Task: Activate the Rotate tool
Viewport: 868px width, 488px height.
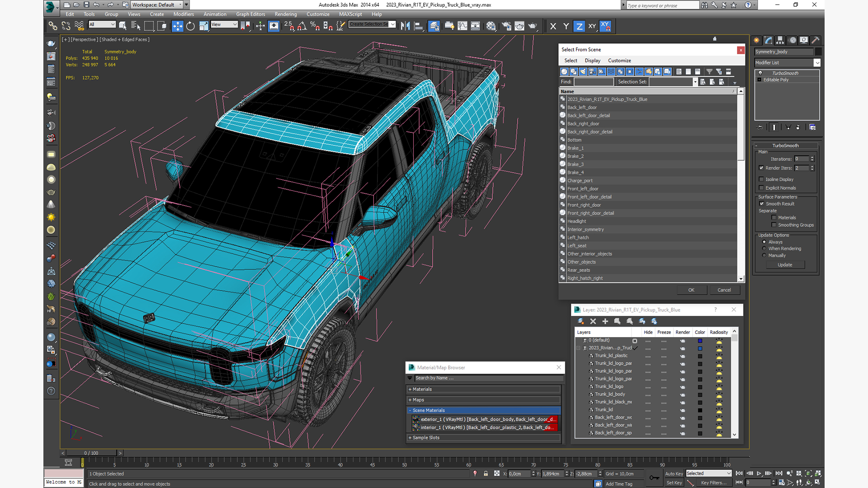Action: (x=190, y=26)
